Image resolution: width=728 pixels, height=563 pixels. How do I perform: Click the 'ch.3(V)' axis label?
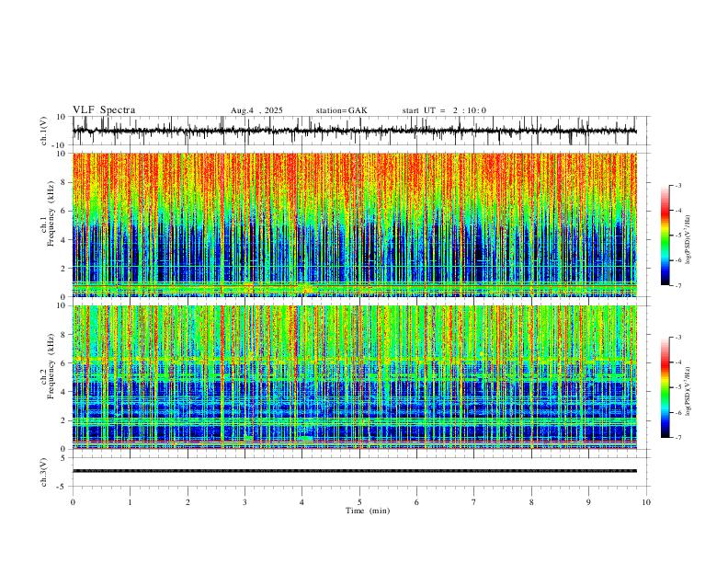pyautogui.click(x=44, y=472)
